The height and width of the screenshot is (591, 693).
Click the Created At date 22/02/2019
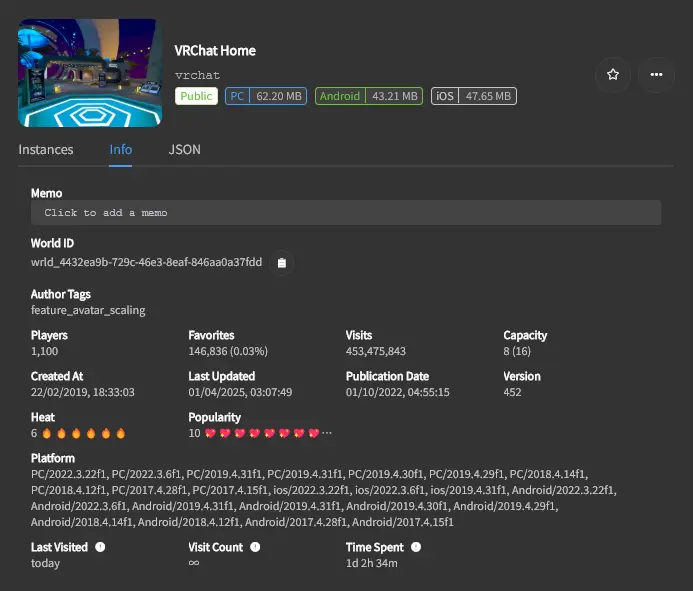[83, 393]
